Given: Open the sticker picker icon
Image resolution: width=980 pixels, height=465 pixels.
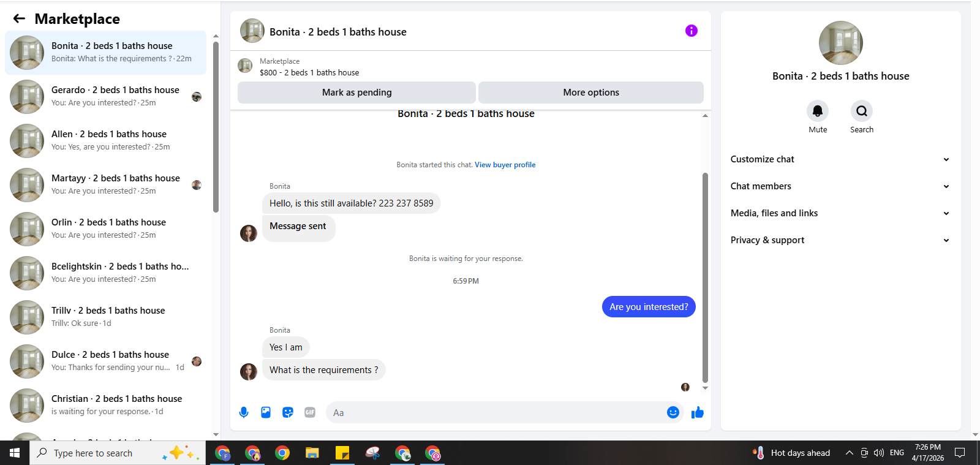Looking at the screenshot, I should coord(288,412).
